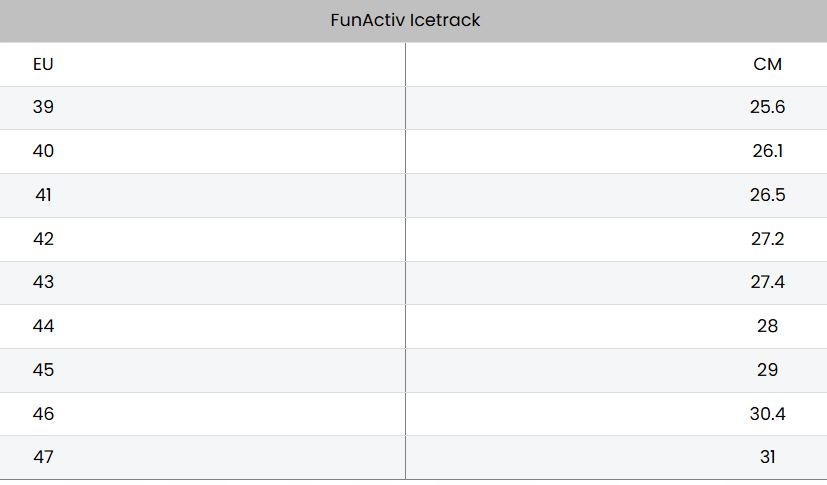827x485 pixels.
Task: Click EU size 43 cell
Action: (x=43, y=282)
